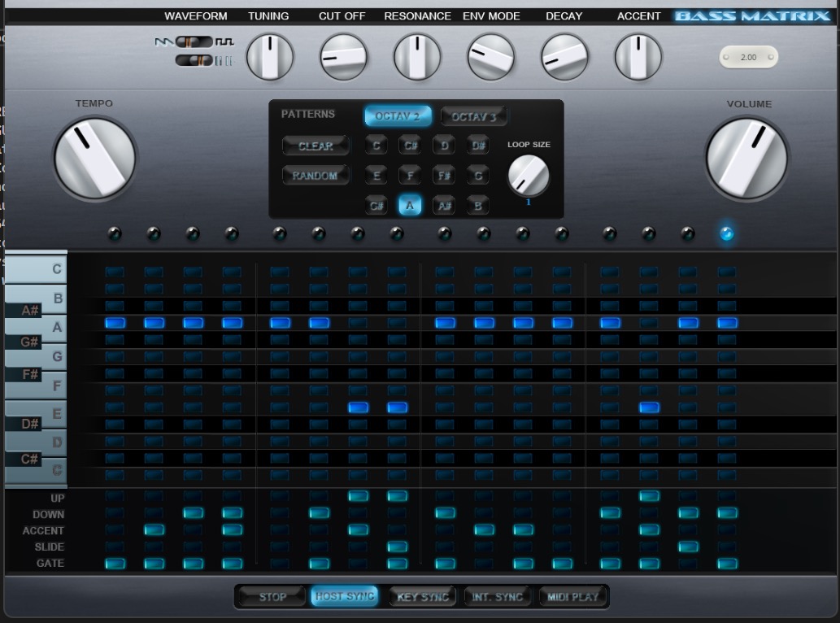Toggle the lit E note cell on step 7

(x=358, y=407)
